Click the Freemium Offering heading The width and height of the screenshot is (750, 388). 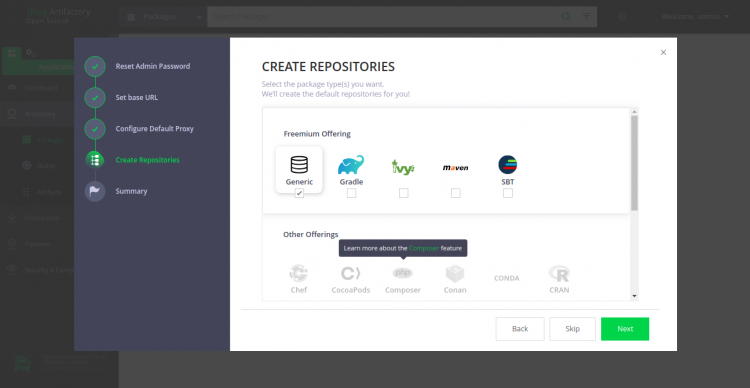click(317, 134)
